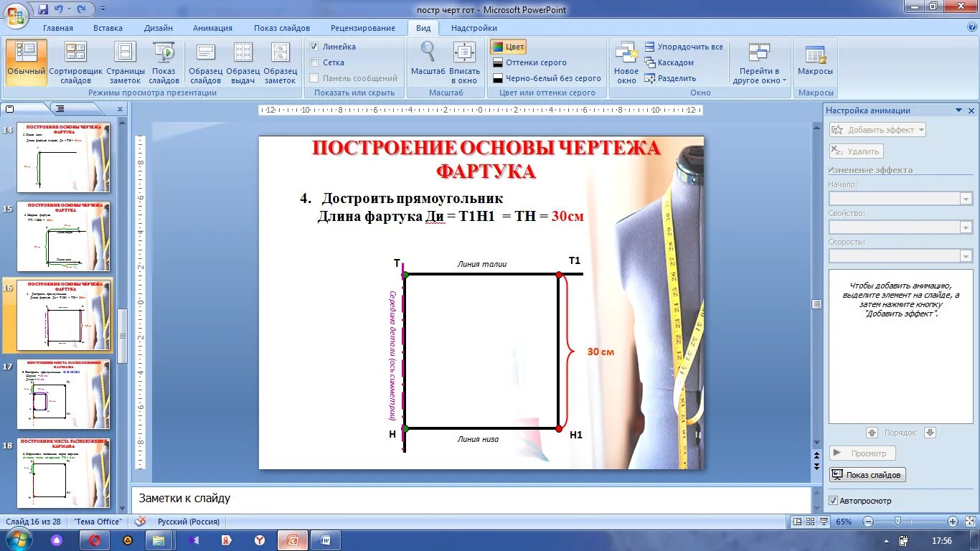Screen dimensions: 980x551
Task: Open animation task pane options arrow
Action: click(x=958, y=110)
